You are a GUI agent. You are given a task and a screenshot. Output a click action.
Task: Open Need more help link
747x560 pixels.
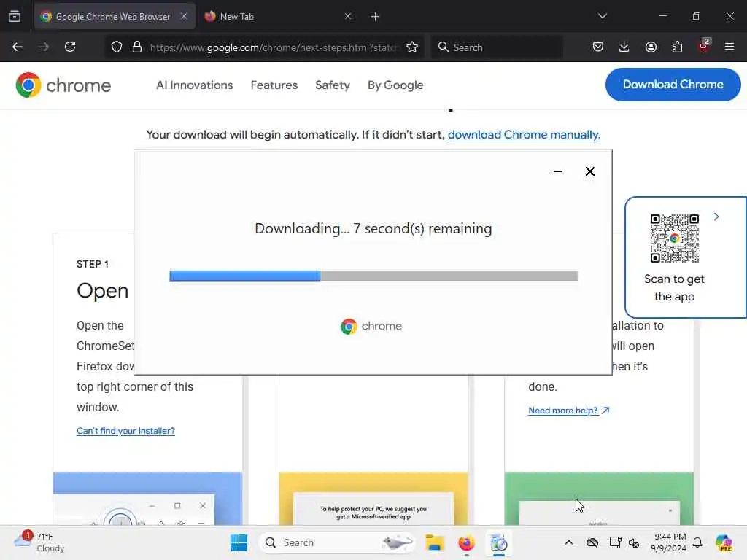569,411
